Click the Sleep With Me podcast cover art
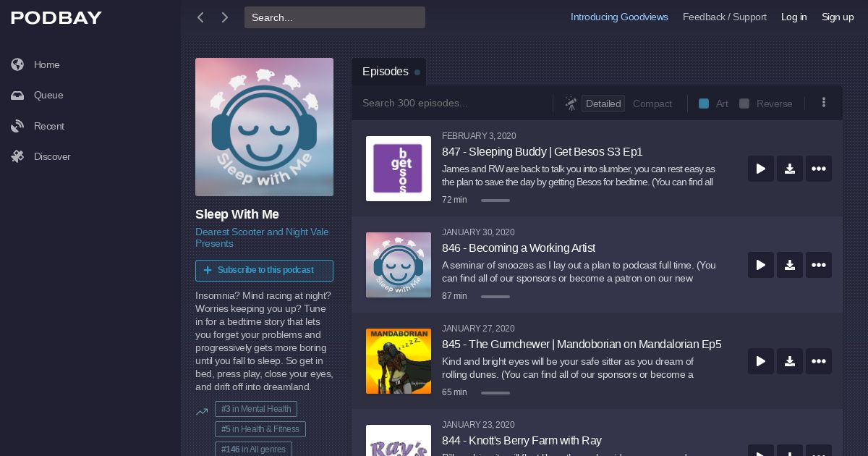868x456 pixels. click(264, 127)
